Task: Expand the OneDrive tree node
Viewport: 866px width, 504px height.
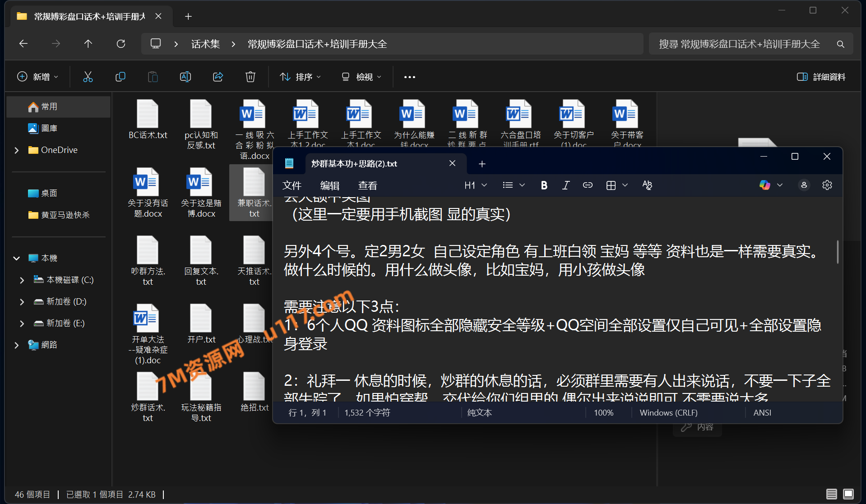Action: [x=17, y=150]
